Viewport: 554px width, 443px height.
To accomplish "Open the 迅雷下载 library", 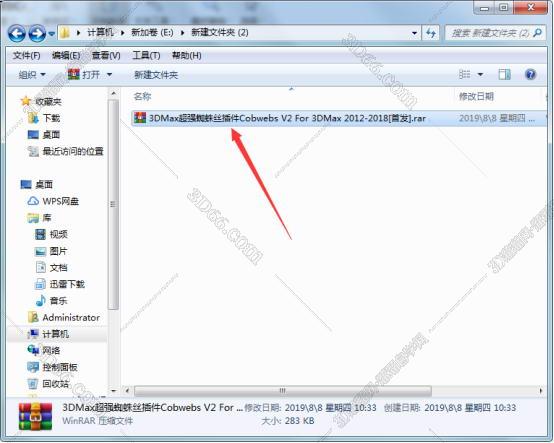I will [67, 284].
